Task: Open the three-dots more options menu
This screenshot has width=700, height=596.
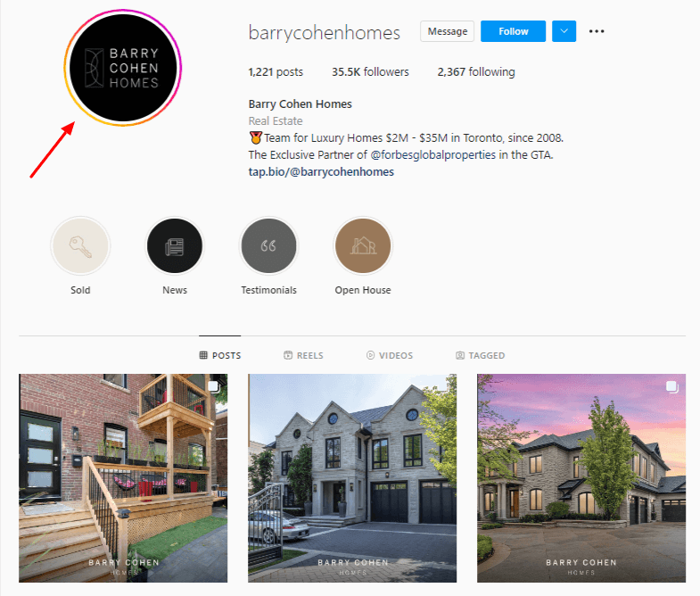Action: tap(597, 31)
